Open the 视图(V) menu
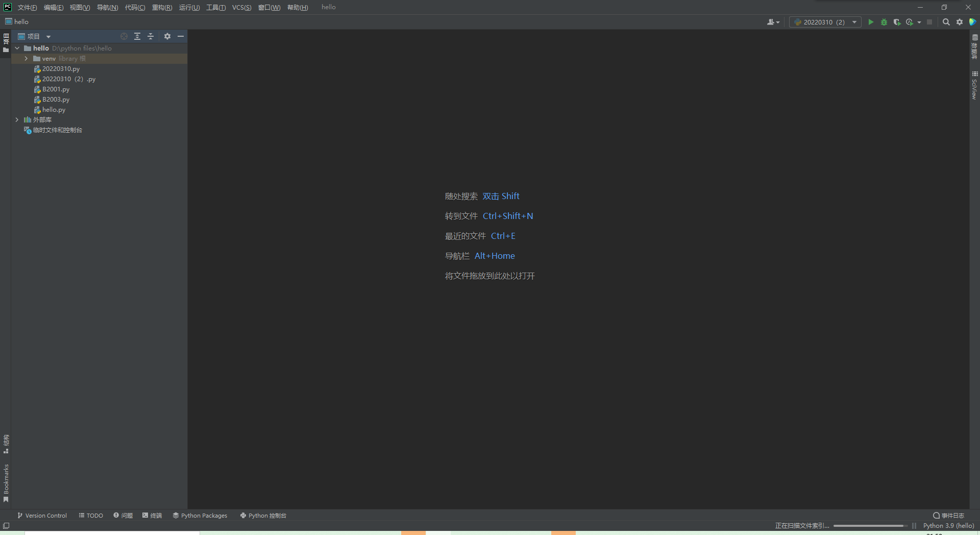This screenshot has width=980, height=535. (80, 7)
